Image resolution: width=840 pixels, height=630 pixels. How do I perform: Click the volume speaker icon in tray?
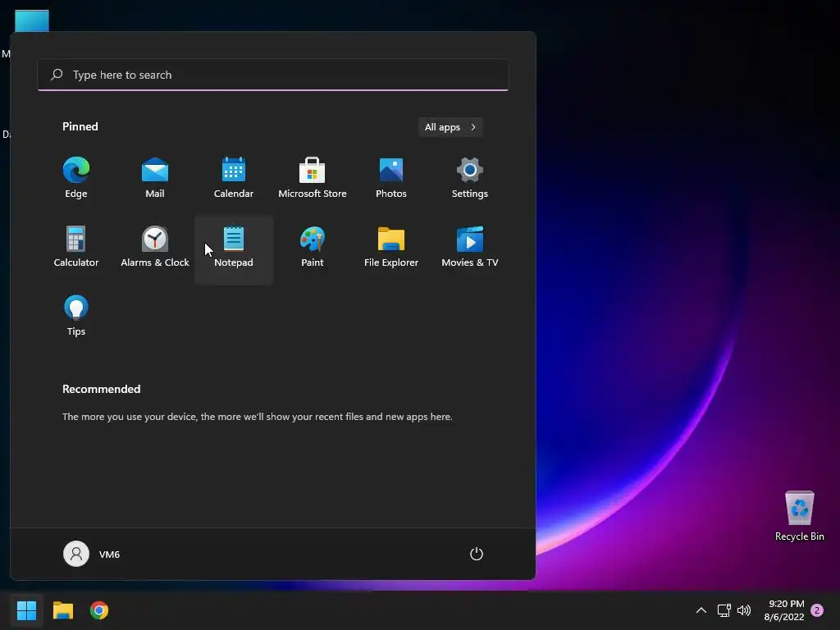(744, 610)
